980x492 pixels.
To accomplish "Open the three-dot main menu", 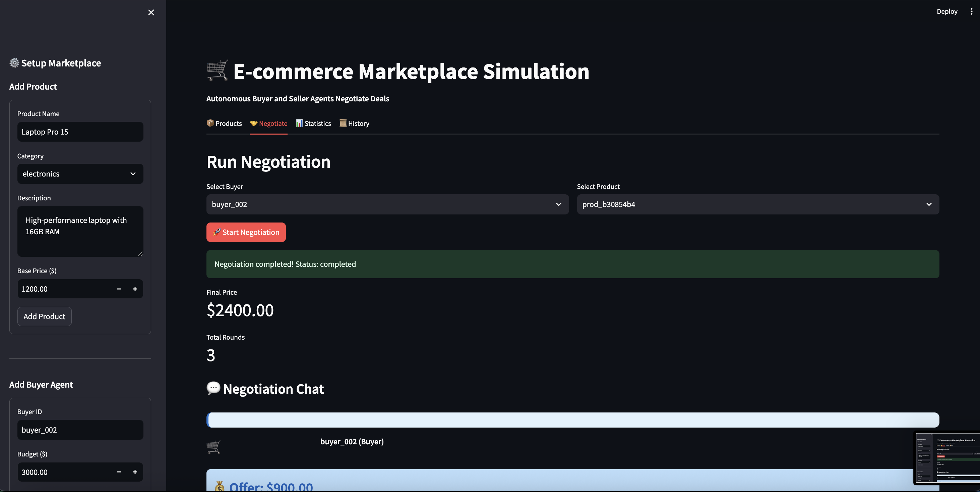I will pyautogui.click(x=971, y=11).
